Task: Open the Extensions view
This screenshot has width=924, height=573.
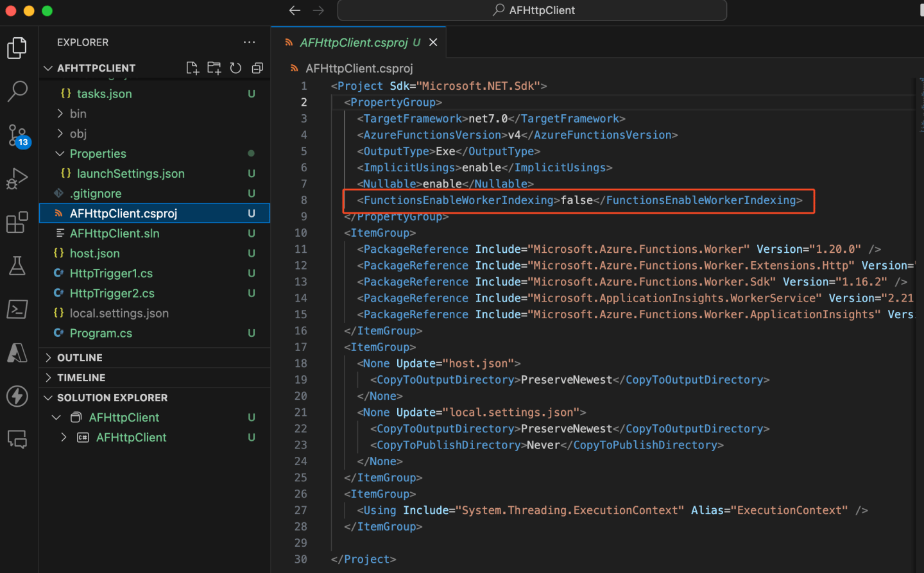Action: 17,222
